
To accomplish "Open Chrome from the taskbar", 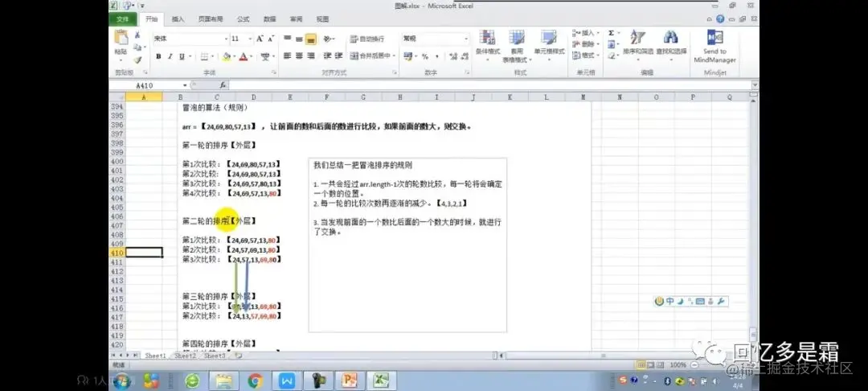I will [256, 381].
